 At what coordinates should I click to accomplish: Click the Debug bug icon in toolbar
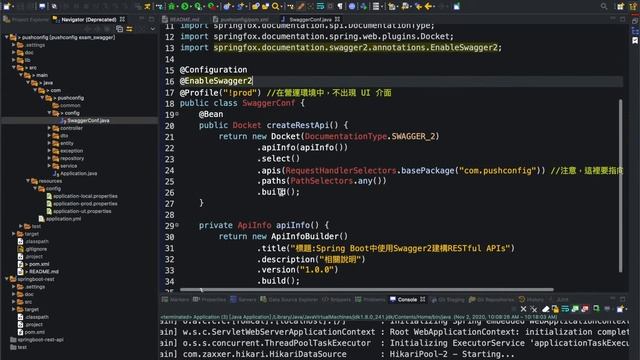(x=172, y=6)
